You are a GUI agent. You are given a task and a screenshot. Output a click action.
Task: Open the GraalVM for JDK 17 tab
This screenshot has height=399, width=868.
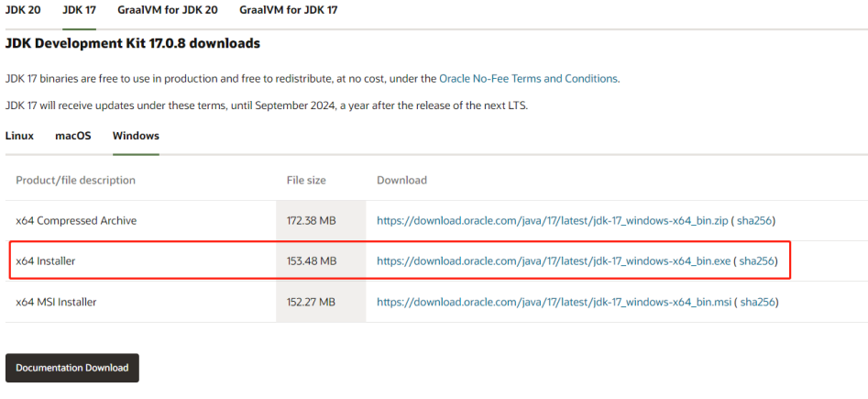click(x=289, y=10)
